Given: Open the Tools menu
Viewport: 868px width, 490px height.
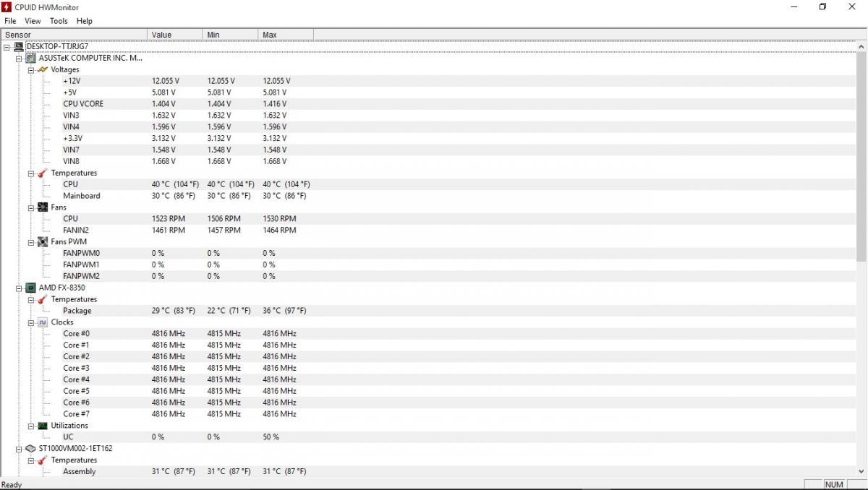Looking at the screenshot, I should point(59,21).
